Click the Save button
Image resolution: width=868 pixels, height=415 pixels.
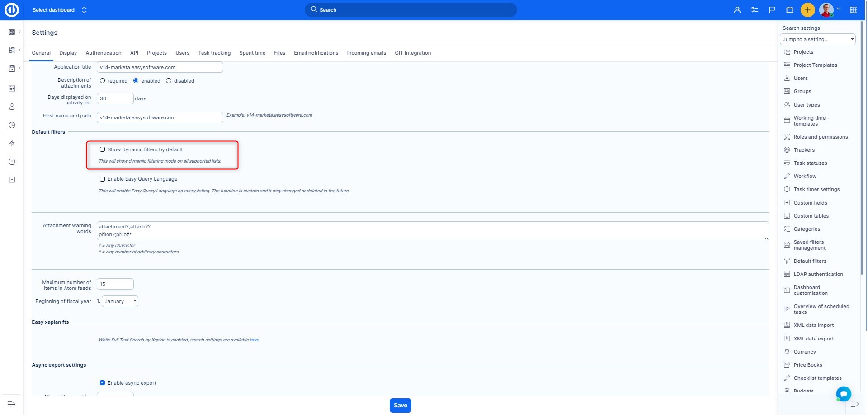tap(400, 405)
